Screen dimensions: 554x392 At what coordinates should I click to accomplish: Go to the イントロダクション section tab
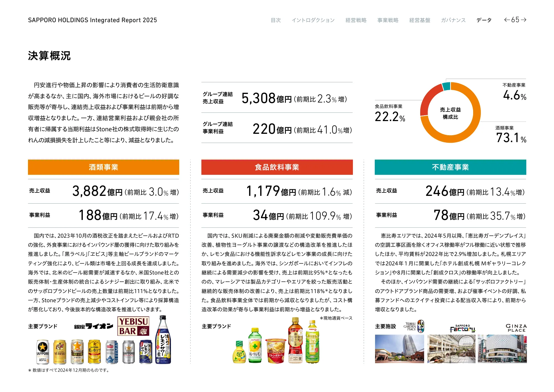click(x=313, y=20)
